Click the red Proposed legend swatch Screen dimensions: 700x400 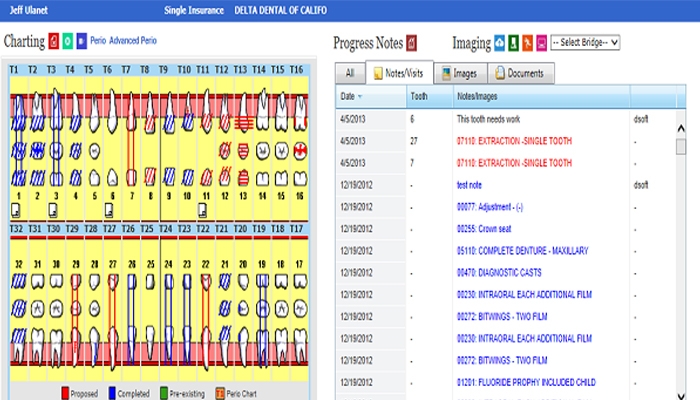66,393
